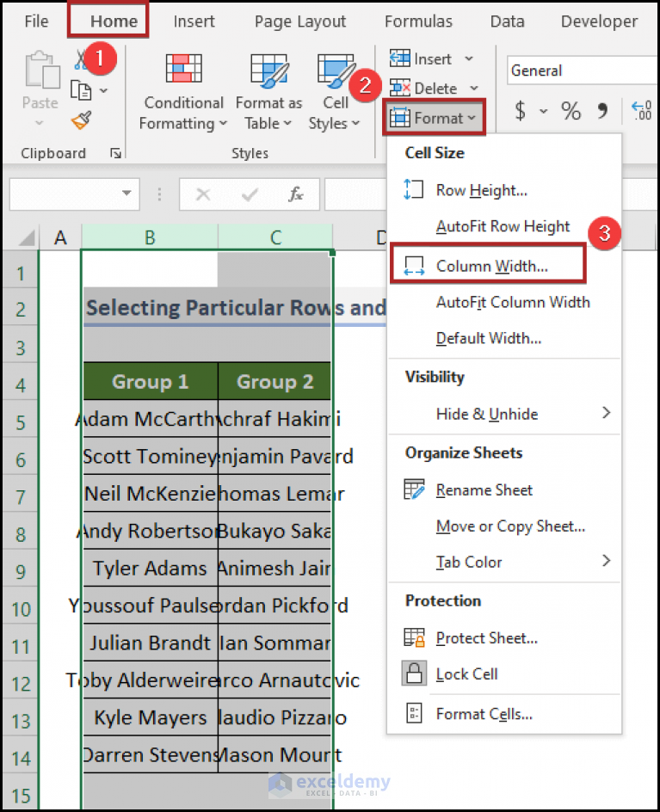660x812 pixels.
Task: Click the Comma Style icon
Action: [x=602, y=110]
